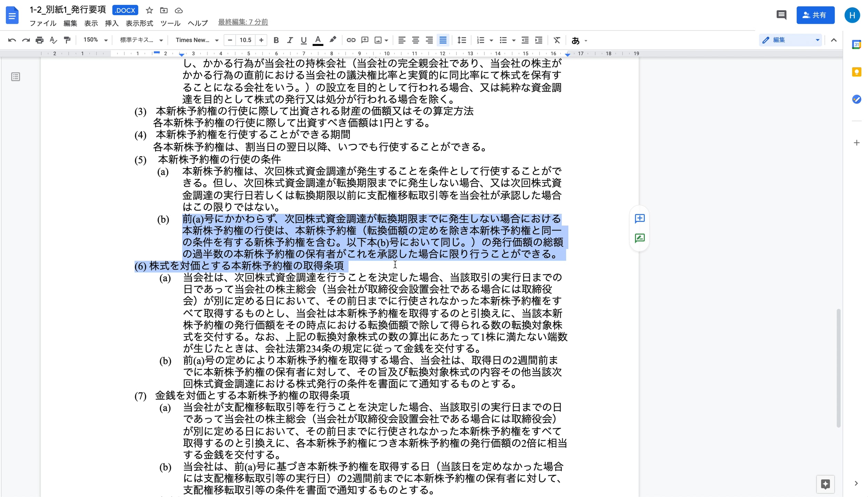Open the text color picker
The width and height of the screenshot is (868, 497).
tap(318, 40)
